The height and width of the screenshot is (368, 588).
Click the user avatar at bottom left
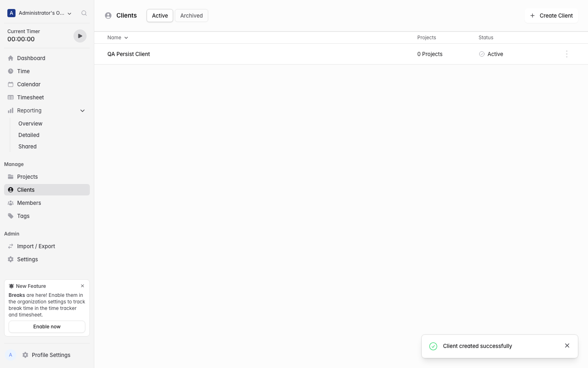point(11,355)
